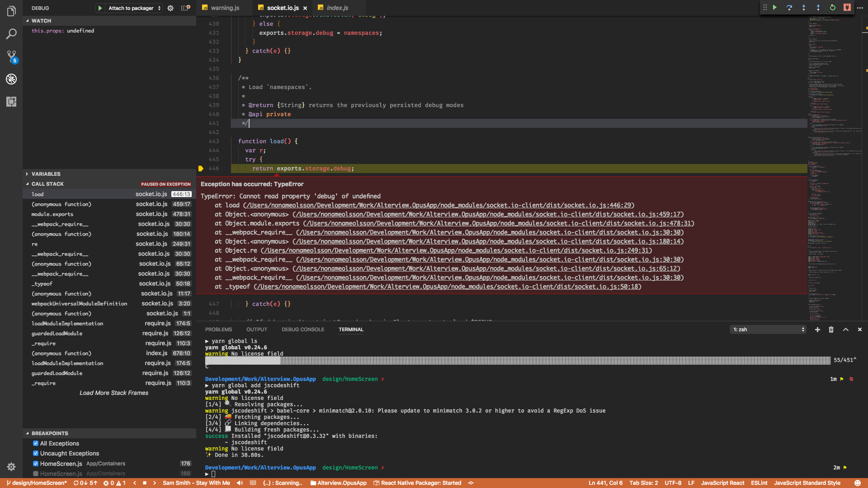Click the Restart debug icon
This screenshot has height=488, width=868.
(x=833, y=8)
